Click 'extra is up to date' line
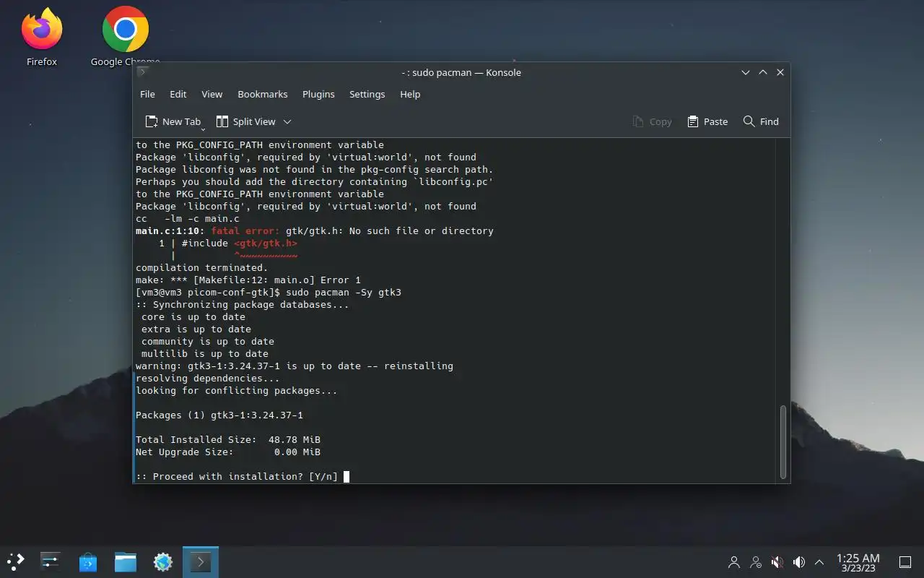This screenshot has width=924, height=578. [x=196, y=329]
